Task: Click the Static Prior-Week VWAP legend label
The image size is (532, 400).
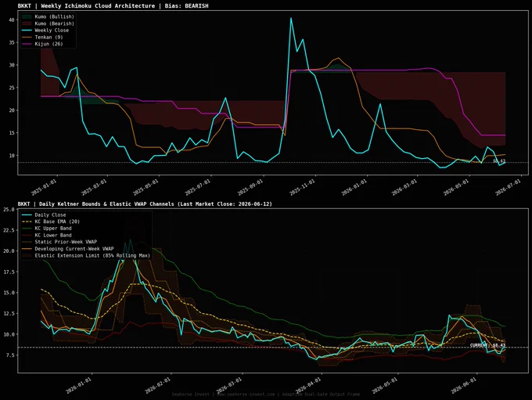Action: click(x=66, y=242)
